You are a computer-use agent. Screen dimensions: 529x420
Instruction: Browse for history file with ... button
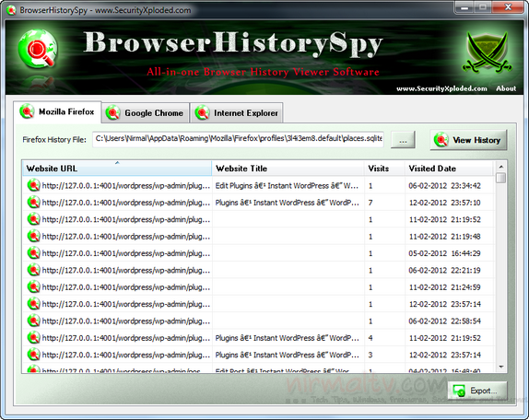(403, 140)
